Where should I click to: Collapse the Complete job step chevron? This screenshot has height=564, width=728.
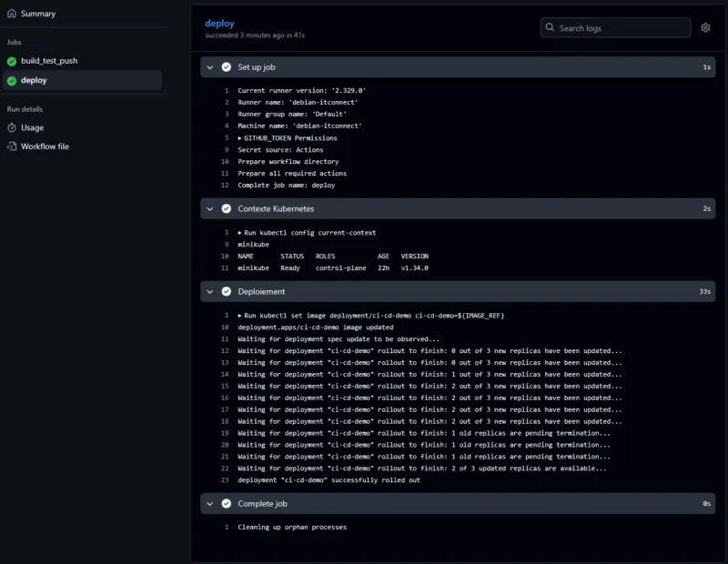pos(209,503)
